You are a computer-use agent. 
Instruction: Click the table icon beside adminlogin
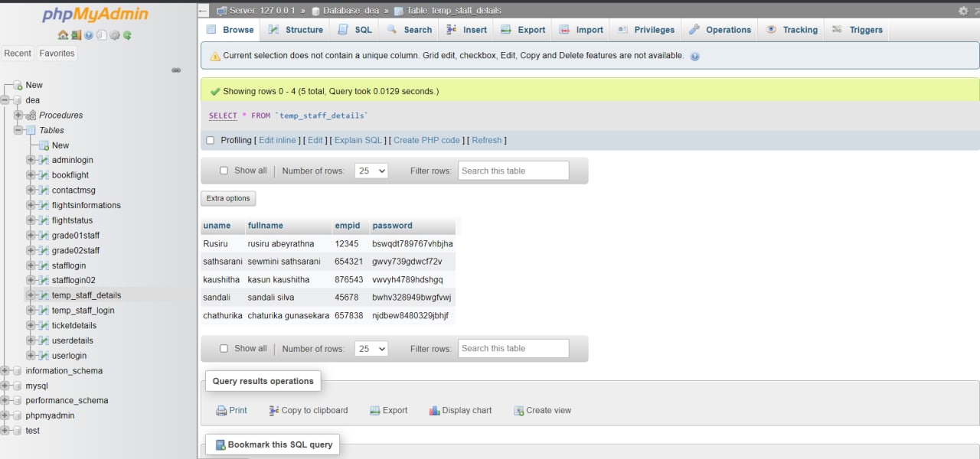point(44,160)
